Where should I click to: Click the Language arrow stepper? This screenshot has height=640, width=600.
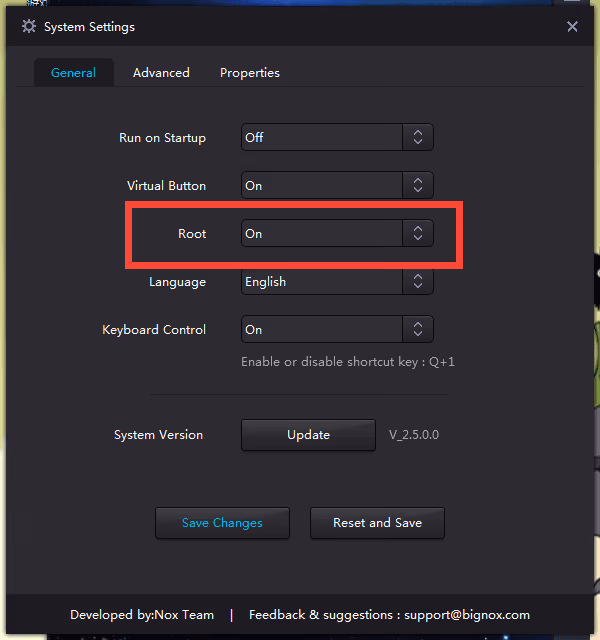418,281
